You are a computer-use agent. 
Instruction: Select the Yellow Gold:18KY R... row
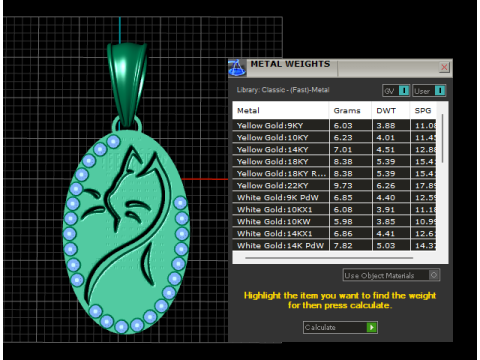334,174
